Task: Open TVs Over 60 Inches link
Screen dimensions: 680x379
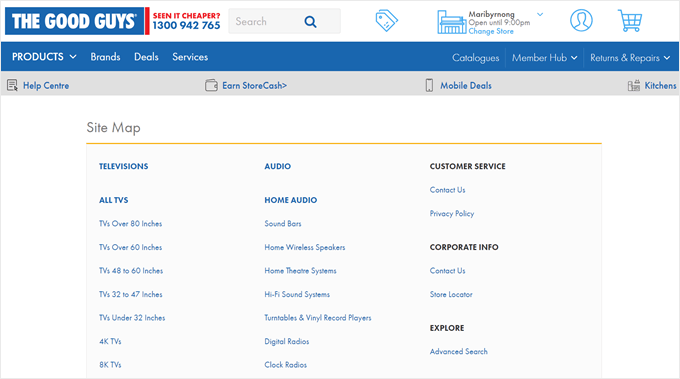Action: pyautogui.click(x=131, y=247)
